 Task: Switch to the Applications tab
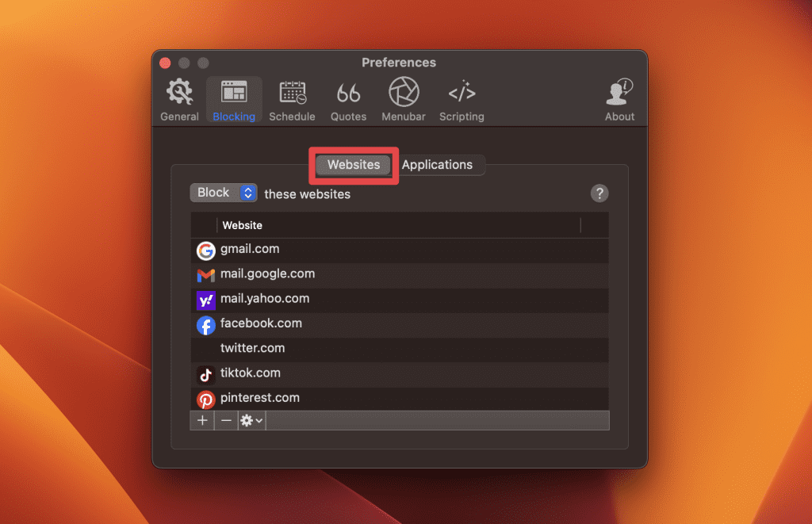tap(437, 165)
